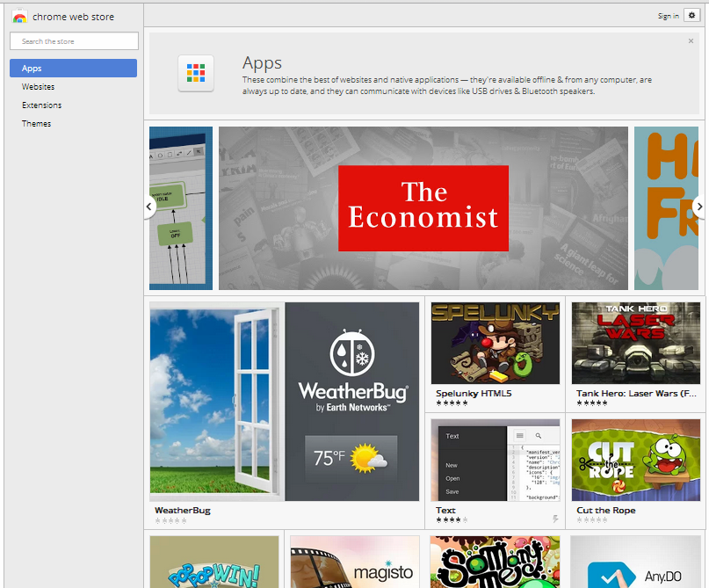Open the Any.DO app tile

click(x=636, y=562)
